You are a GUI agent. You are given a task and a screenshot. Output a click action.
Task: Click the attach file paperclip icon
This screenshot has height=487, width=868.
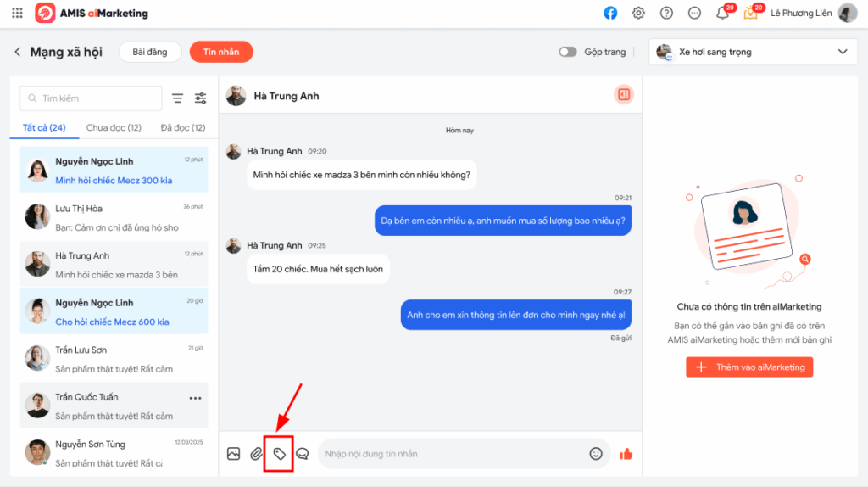(257, 454)
